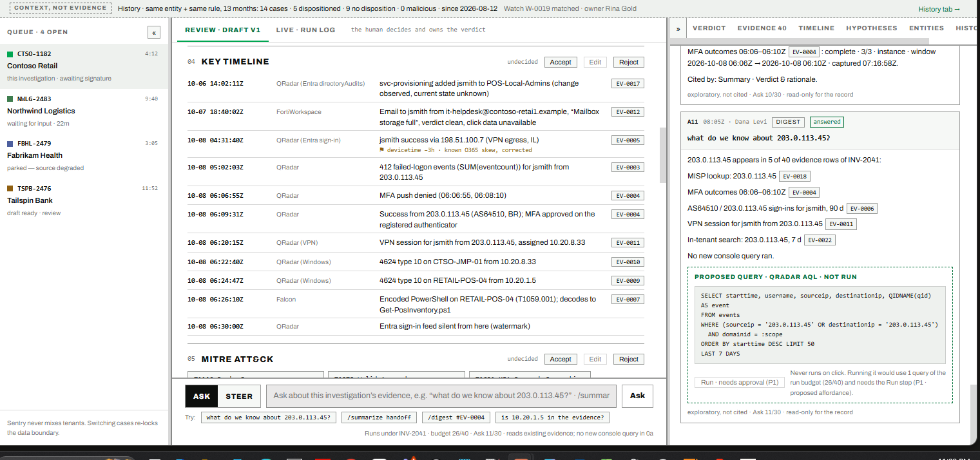Open evidence chip EV-0012 for helpdesk email

coord(628,112)
